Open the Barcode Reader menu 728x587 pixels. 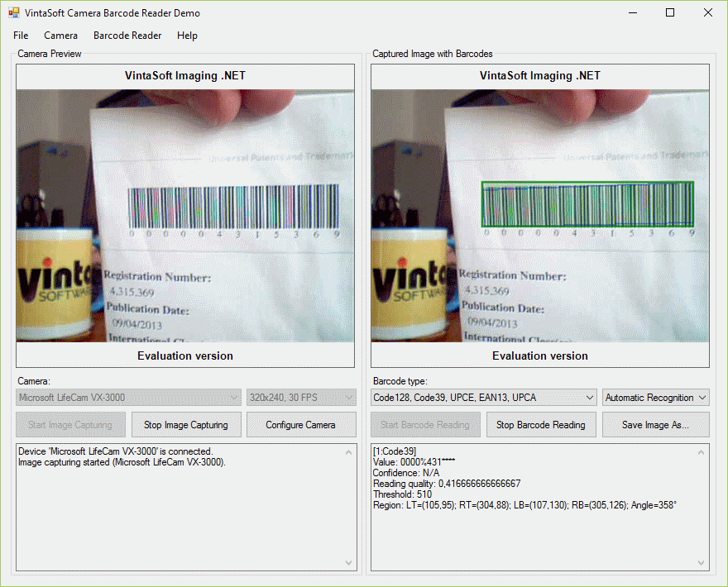(127, 36)
